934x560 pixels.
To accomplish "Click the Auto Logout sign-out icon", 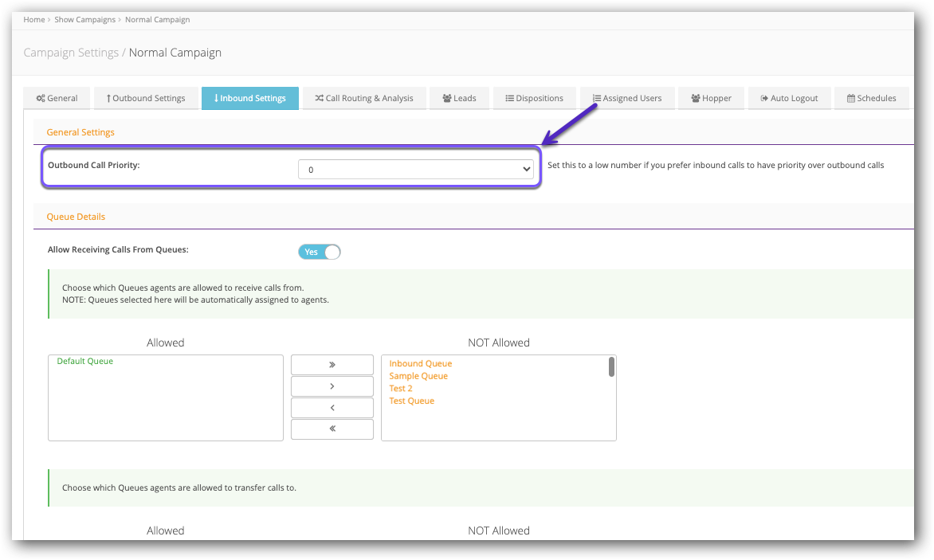I will tap(763, 98).
